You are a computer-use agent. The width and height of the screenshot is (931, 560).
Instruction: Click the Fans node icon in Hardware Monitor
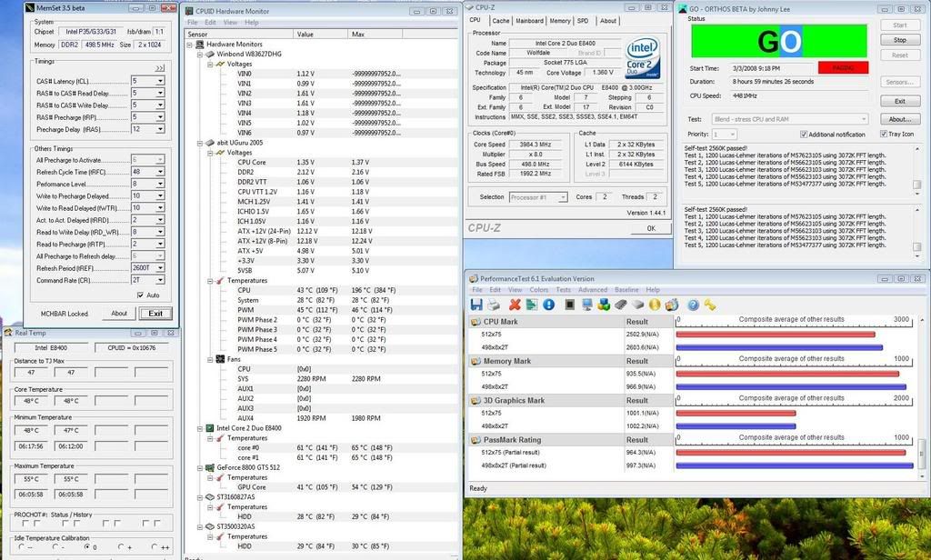[220, 359]
